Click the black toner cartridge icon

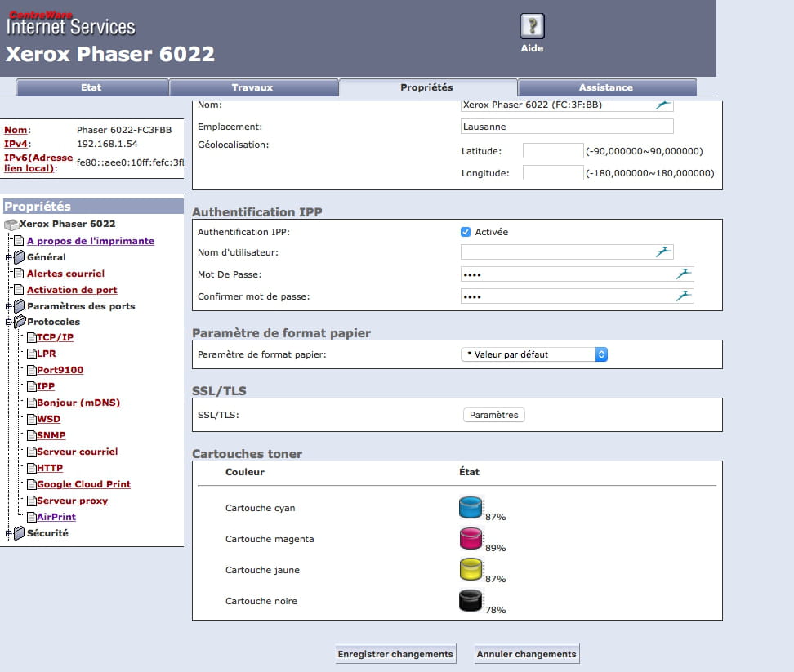click(x=471, y=600)
